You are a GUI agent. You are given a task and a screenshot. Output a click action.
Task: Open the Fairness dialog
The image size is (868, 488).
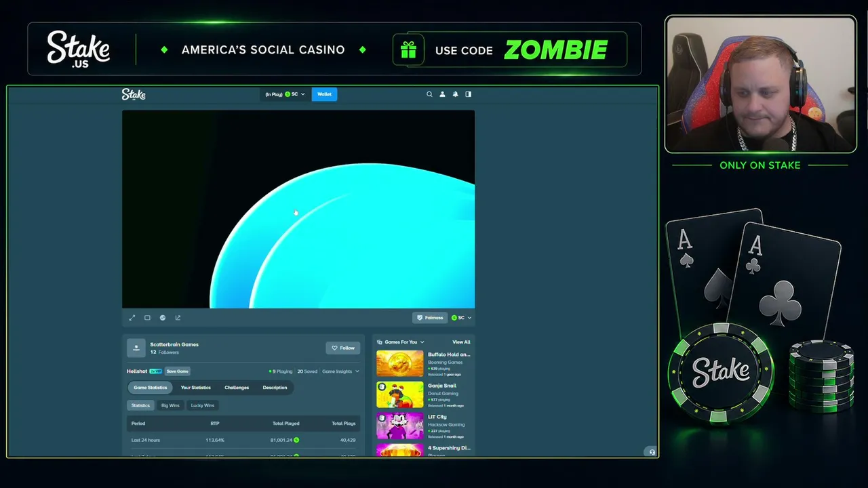pyautogui.click(x=430, y=317)
